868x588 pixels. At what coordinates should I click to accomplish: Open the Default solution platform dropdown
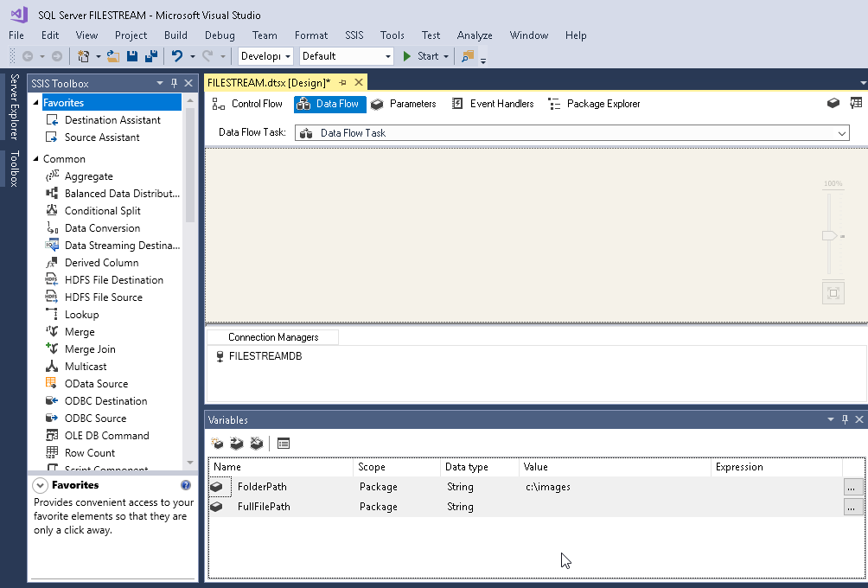(386, 56)
